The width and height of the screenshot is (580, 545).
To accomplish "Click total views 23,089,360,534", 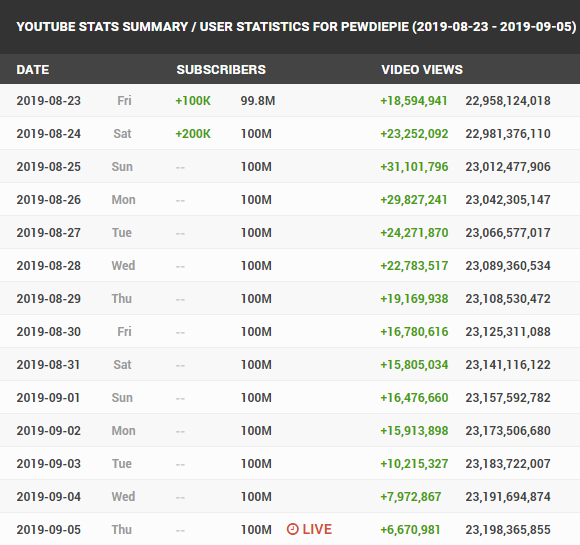I will point(508,265).
